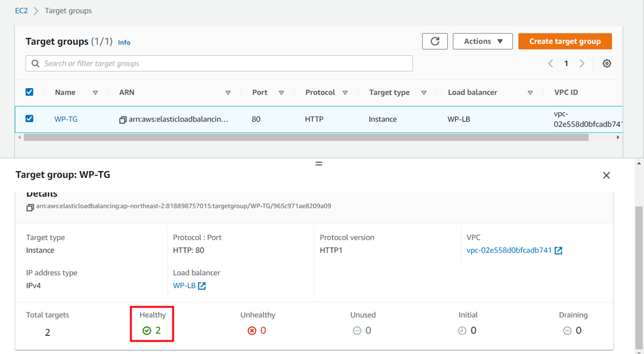Click the IPv4 address type value

point(34,286)
